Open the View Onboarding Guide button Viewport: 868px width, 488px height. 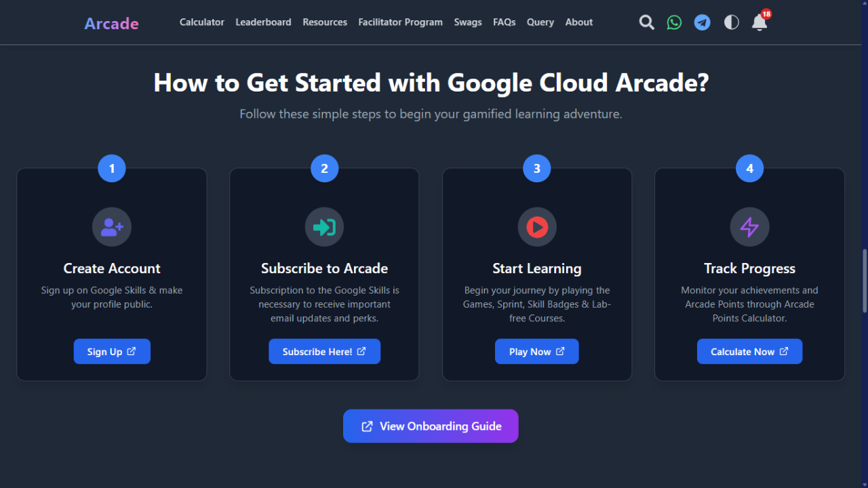pyautogui.click(x=431, y=426)
